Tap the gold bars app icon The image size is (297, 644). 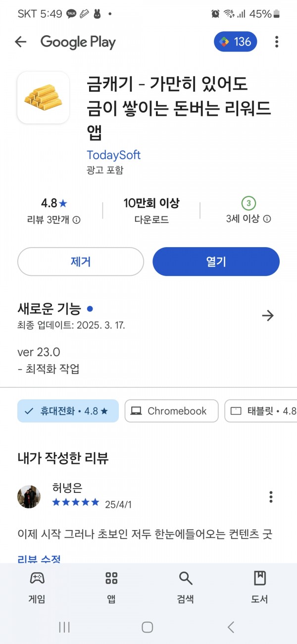tap(43, 98)
